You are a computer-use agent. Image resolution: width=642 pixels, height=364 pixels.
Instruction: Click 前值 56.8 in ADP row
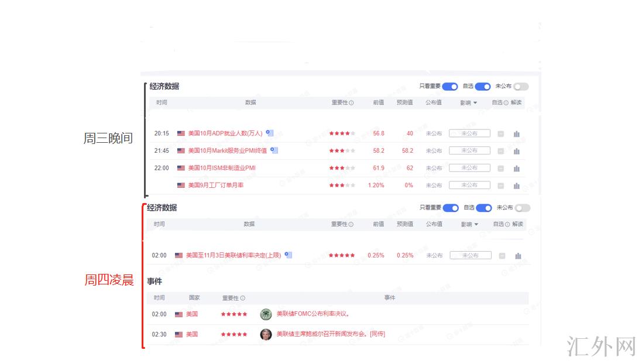click(x=379, y=133)
